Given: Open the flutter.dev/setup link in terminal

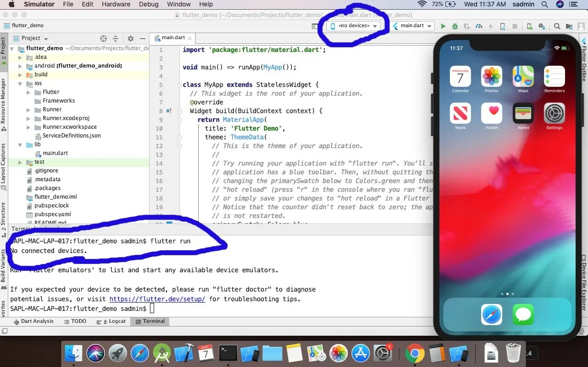Looking at the screenshot, I should (x=157, y=299).
